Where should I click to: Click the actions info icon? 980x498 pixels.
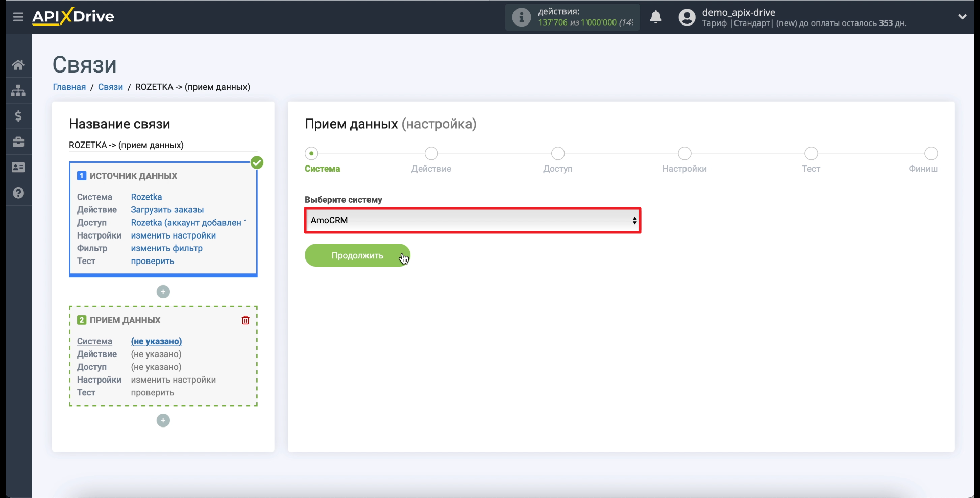point(521,17)
